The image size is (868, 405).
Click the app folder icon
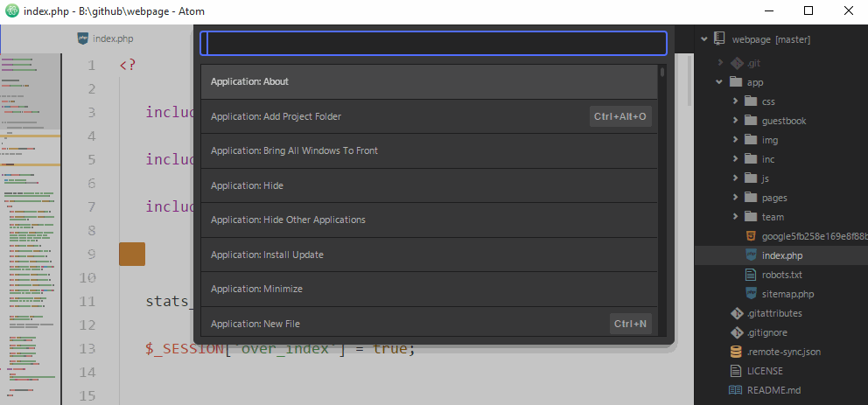[x=736, y=82]
